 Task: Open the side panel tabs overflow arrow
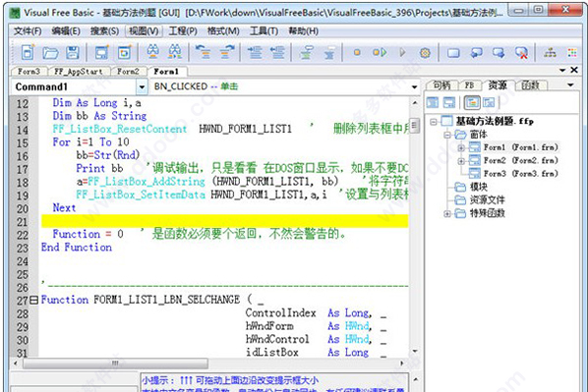click(570, 85)
